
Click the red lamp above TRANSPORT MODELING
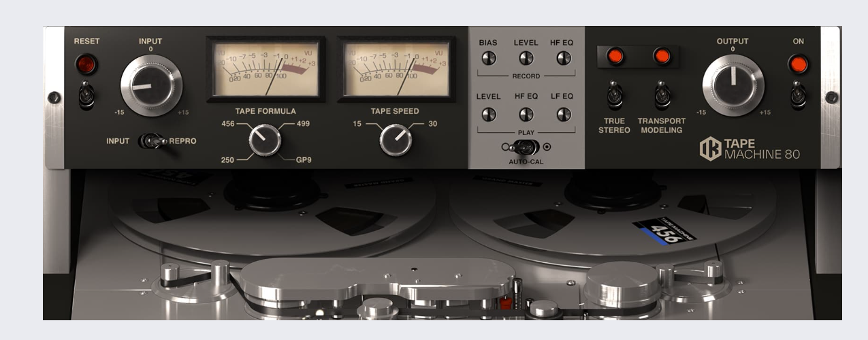coord(662,57)
